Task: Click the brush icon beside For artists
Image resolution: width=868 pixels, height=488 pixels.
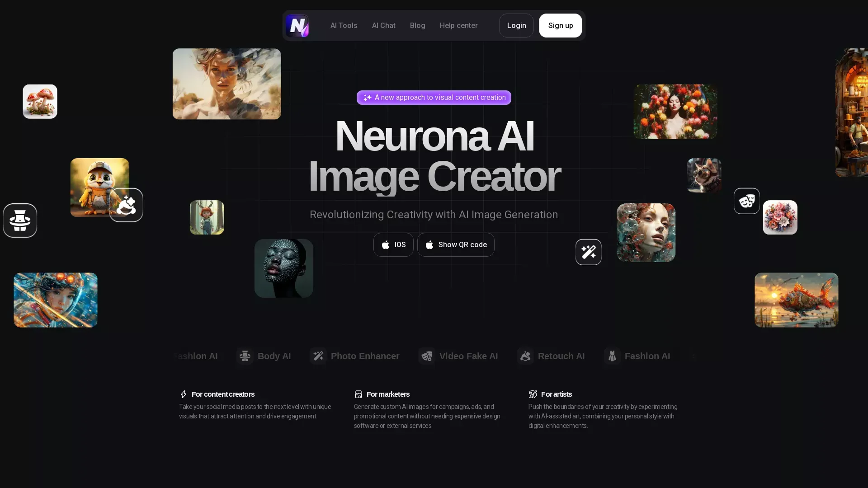Action: pyautogui.click(x=533, y=394)
